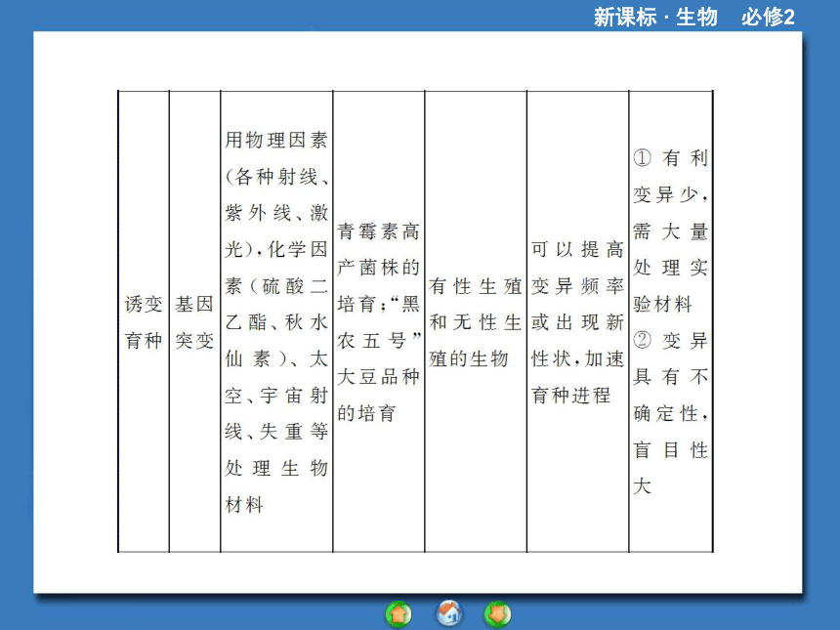Click the text 用物理因素 in the method column
The height and width of the screenshot is (630, 840).
(275, 140)
